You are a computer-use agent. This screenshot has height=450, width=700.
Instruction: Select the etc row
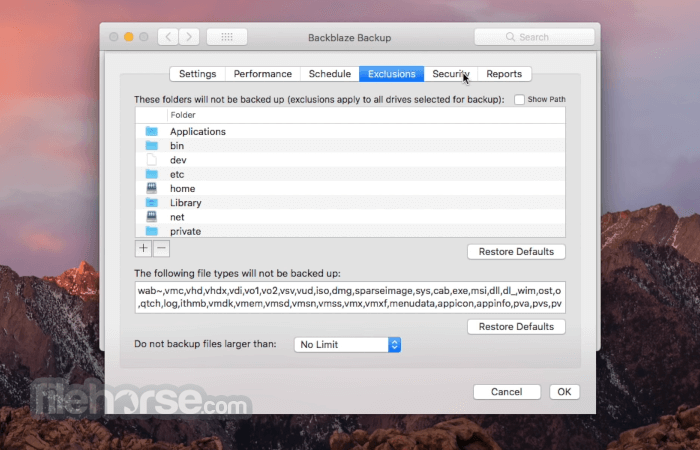pyautogui.click(x=350, y=174)
